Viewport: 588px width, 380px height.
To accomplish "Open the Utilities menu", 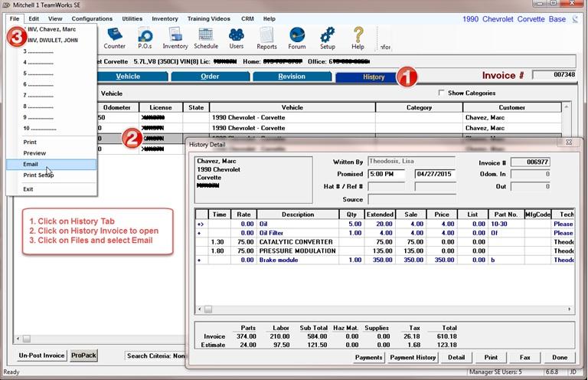I will tap(132, 18).
